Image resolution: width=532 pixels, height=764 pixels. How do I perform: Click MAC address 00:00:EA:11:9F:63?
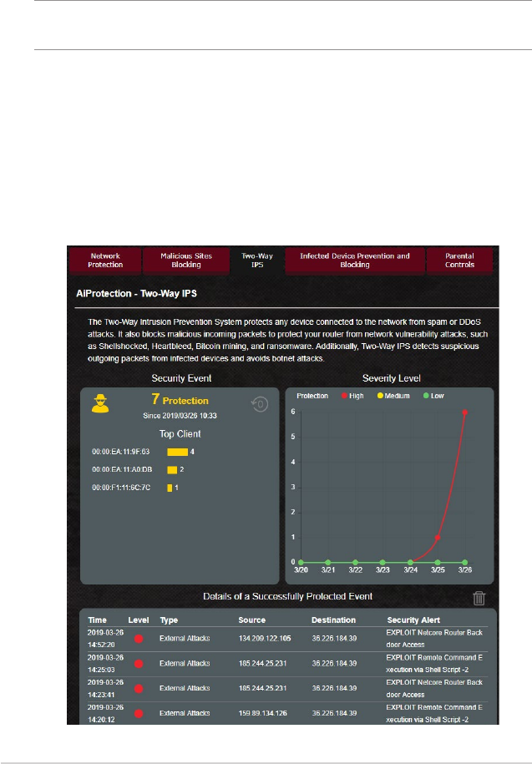pyautogui.click(x=121, y=452)
